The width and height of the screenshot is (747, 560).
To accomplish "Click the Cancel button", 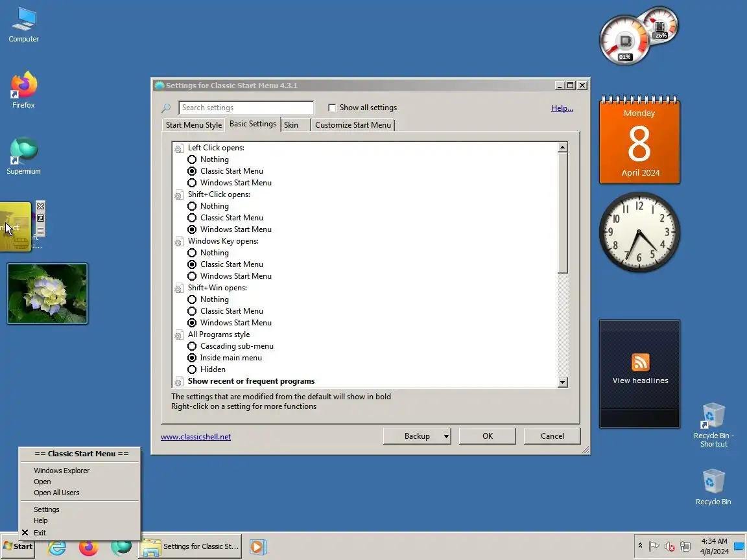I will 552,436.
